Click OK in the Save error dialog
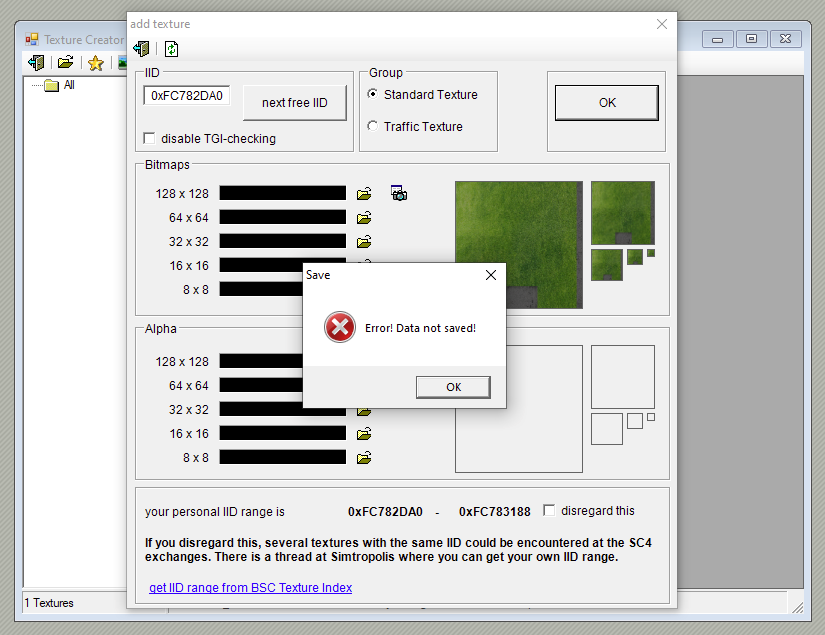The width and height of the screenshot is (825, 635). pos(454,387)
